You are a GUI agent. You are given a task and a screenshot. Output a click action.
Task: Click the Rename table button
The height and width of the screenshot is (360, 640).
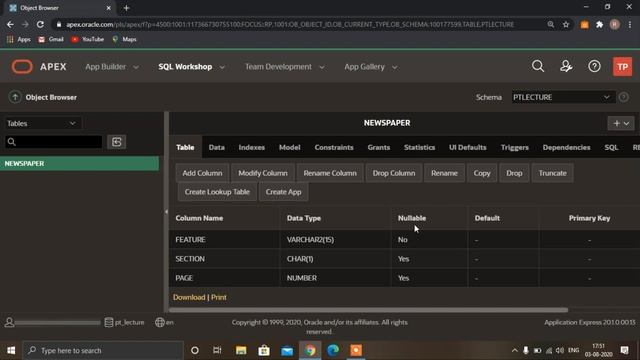pyautogui.click(x=444, y=173)
